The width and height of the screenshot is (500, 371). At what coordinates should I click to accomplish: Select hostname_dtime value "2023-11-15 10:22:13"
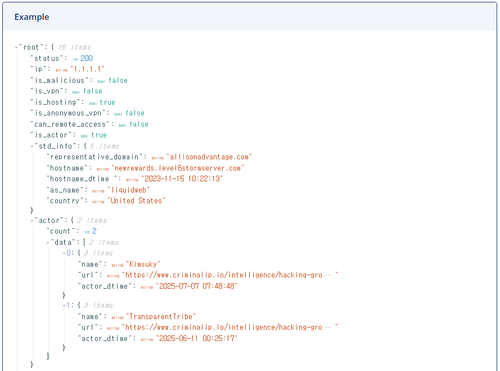(182, 179)
